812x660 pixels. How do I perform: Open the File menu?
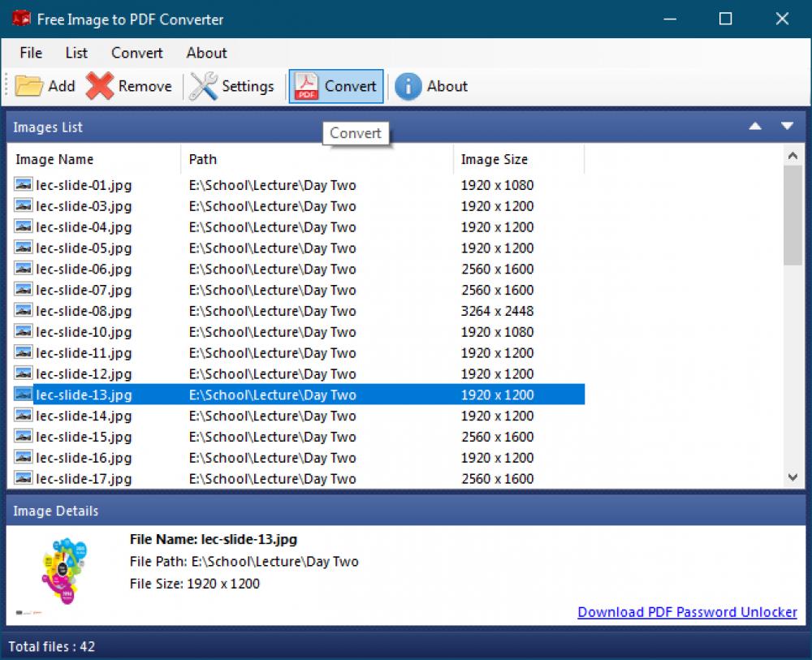coord(29,53)
